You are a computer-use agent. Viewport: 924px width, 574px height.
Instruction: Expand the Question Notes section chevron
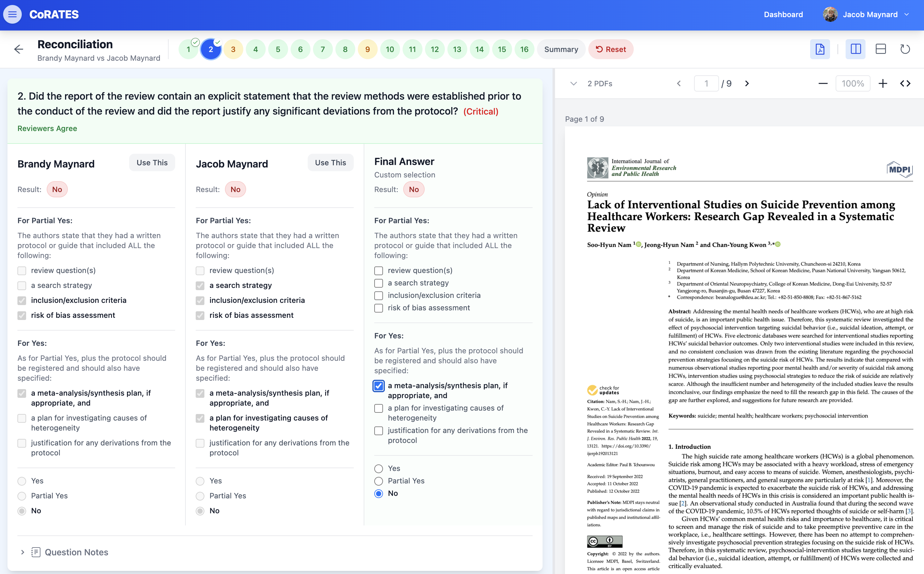click(x=22, y=552)
